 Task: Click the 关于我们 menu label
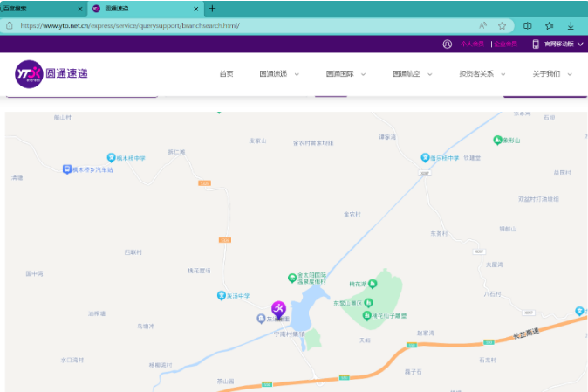pyautogui.click(x=546, y=74)
